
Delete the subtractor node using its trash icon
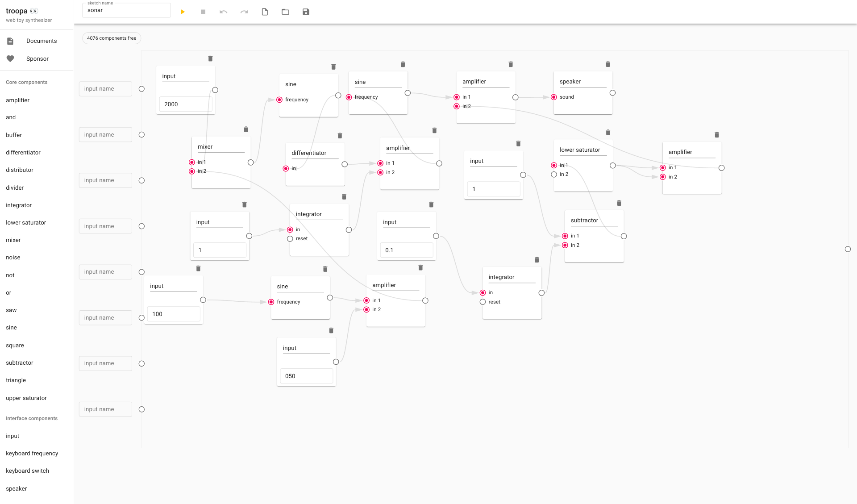click(619, 203)
